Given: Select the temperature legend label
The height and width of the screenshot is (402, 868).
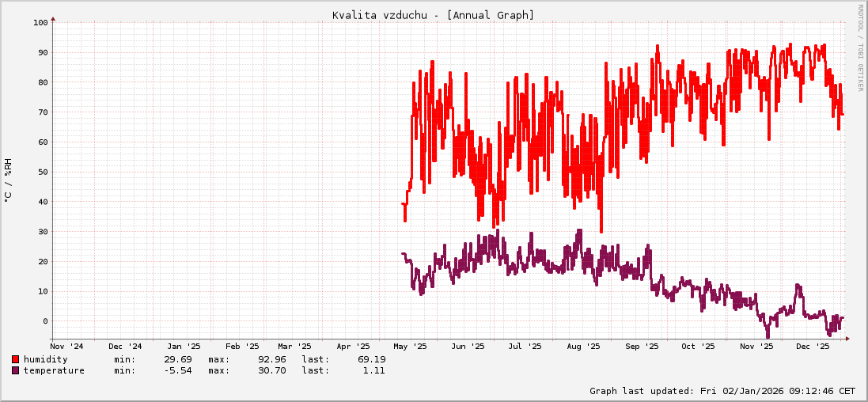Looking at the screenshot, I should coord(54,370).
